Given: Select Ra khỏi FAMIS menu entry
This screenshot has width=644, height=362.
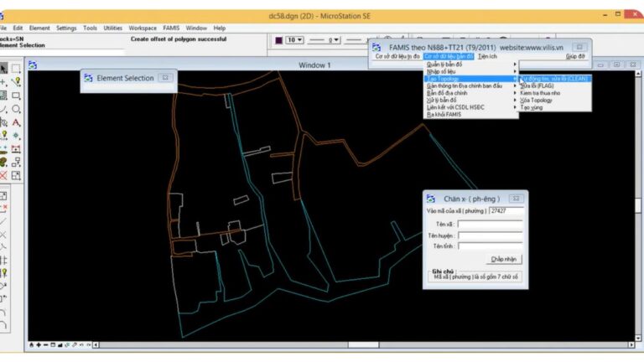Looking at the screenshot, I should click(444, 114).
